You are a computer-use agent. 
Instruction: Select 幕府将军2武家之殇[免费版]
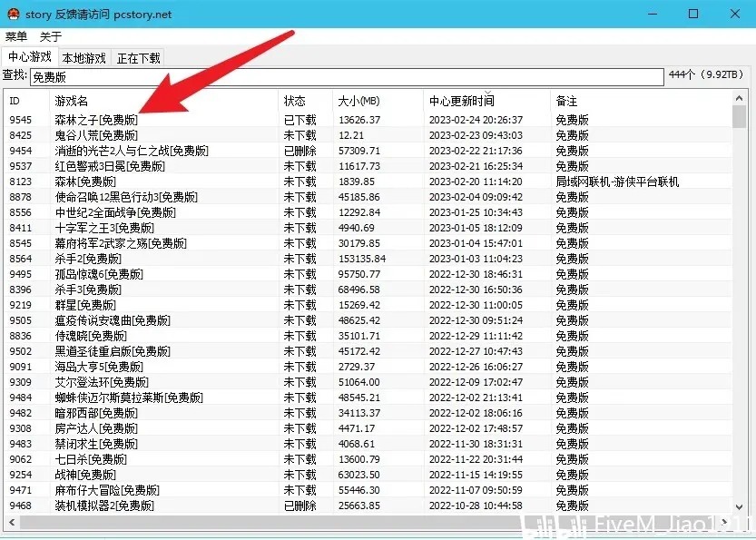tap(368, 243)
